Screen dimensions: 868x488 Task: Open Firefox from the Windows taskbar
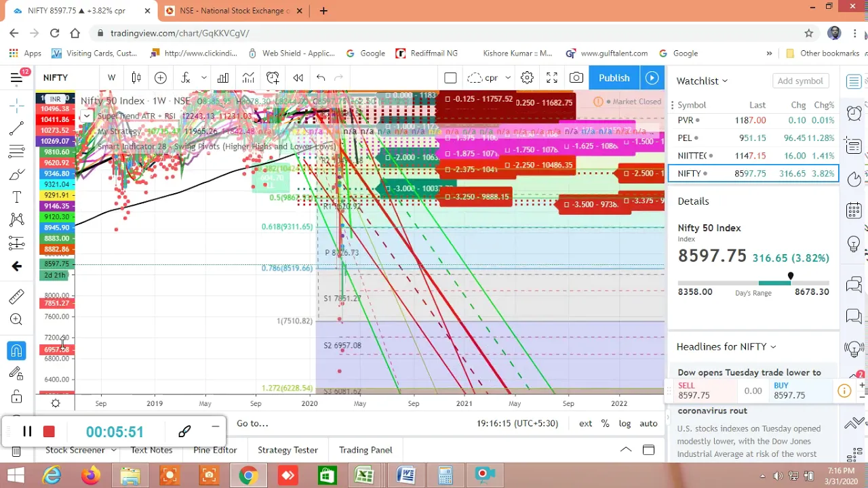tap(90, 476)
